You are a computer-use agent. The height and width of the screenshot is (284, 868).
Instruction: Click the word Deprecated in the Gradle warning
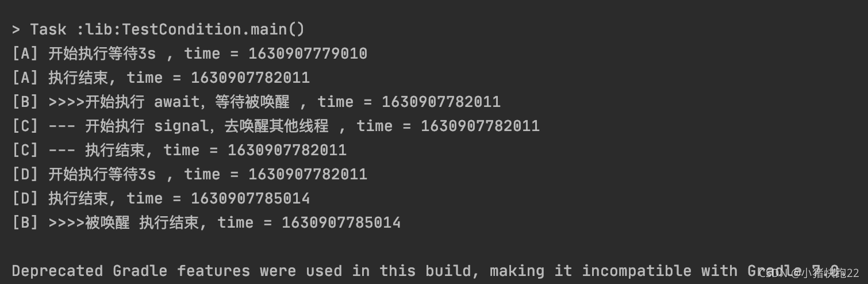point(57,271)
